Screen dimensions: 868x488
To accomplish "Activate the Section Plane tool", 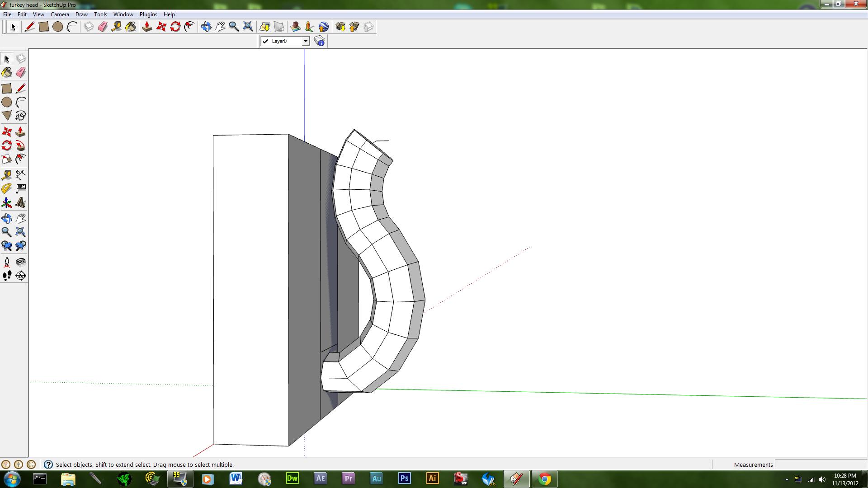I will point(21,276).
